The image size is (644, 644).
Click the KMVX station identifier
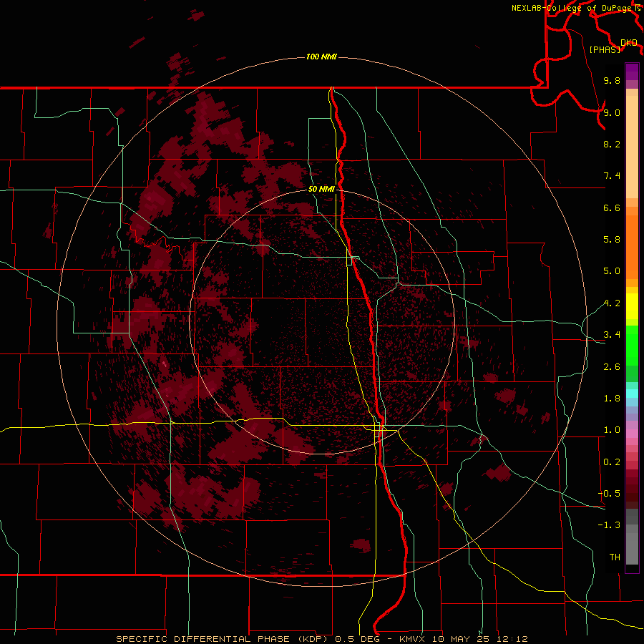tap(412, 639)
